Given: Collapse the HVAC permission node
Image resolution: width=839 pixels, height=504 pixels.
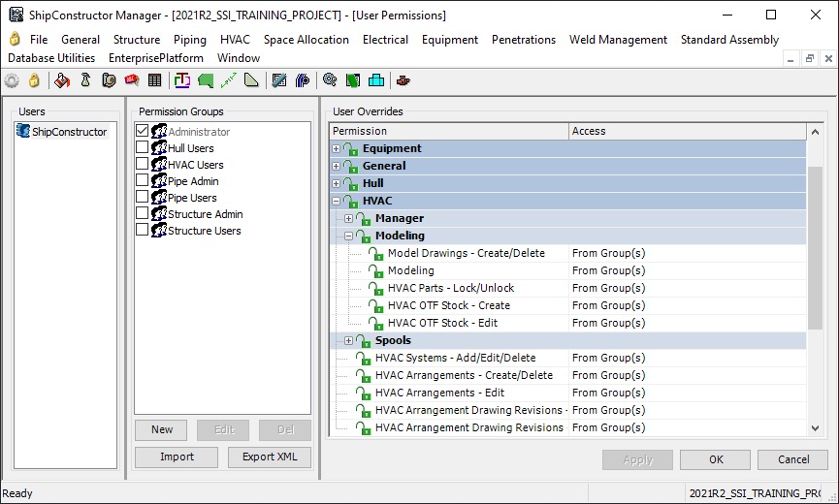Looking at the screenshot, I should tap(336, 201).
